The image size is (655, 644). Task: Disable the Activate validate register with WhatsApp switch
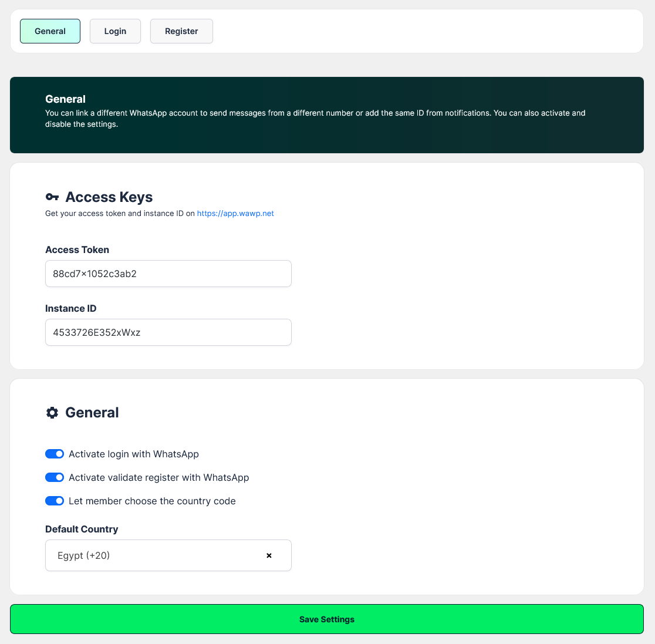tap(55, 477)
